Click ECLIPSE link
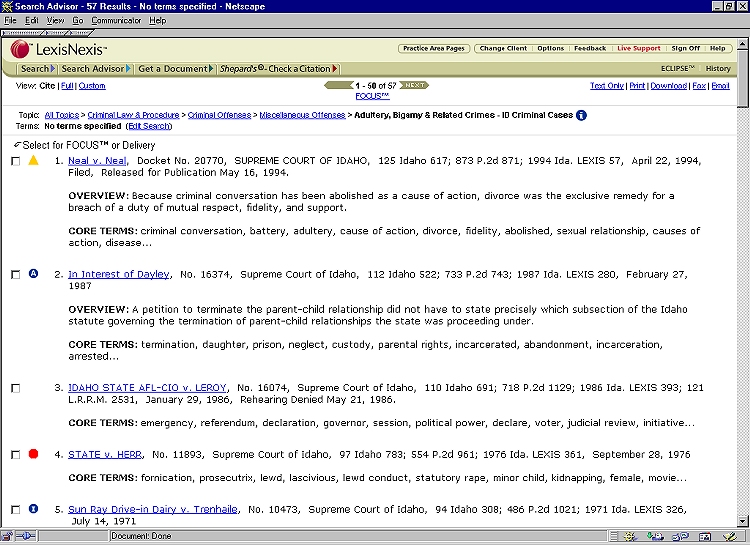The image size is (750, 545). click(678, 68)
